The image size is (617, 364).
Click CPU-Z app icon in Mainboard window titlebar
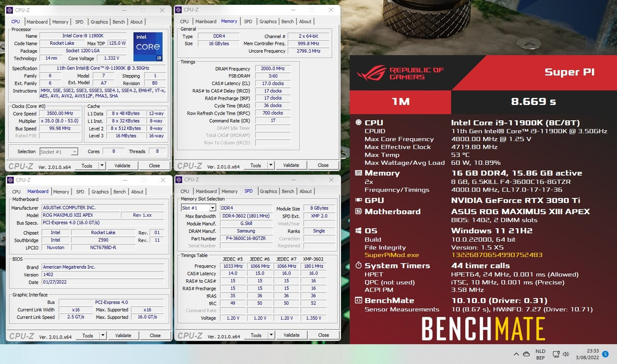[x=10, y=180]
